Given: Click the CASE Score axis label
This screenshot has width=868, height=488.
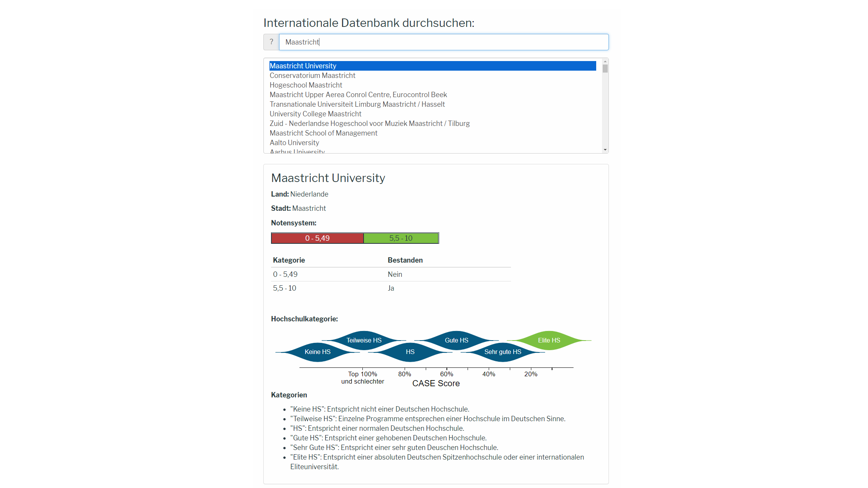Looking at the screenshot, I should click(436, 383).
